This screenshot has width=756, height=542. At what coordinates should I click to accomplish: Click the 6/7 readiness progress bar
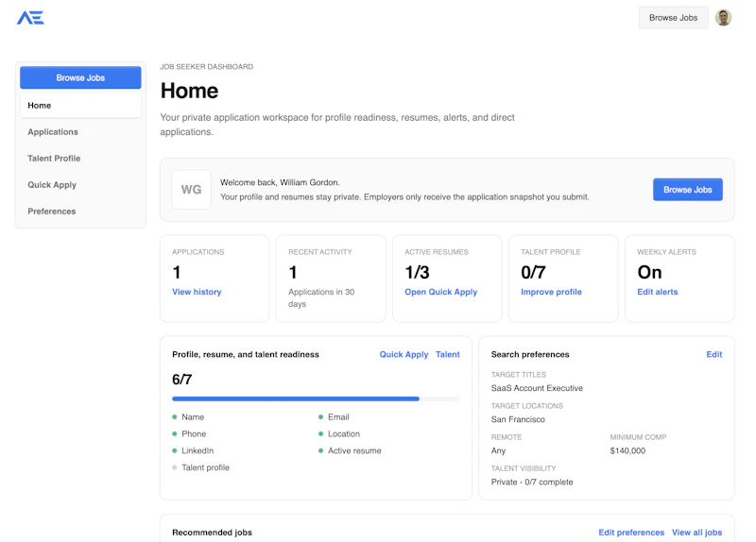point(316,398)
